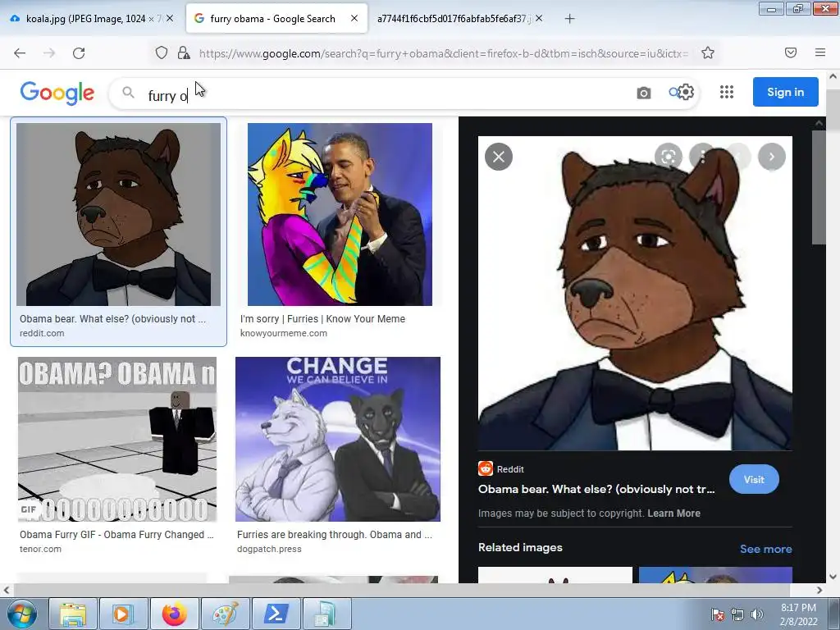Select the Obama bear thumbnail result
The height and width of the screenshot is (630, 840).
tap(118, 214)
